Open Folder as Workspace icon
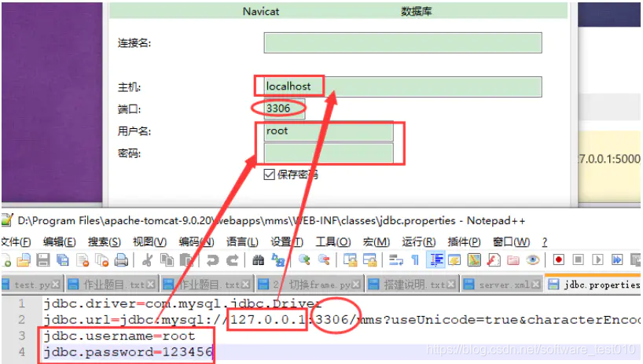 coord(513,260)
